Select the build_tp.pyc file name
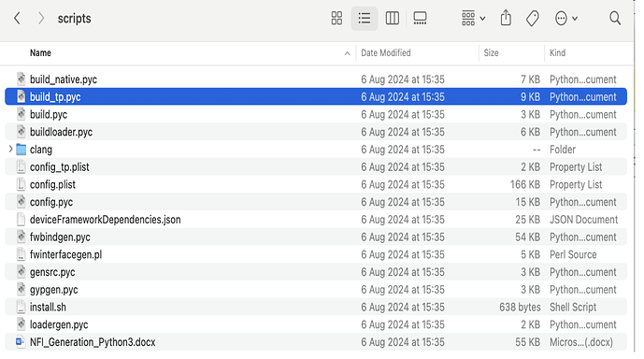644x359 pixels. tap(55, 97)
